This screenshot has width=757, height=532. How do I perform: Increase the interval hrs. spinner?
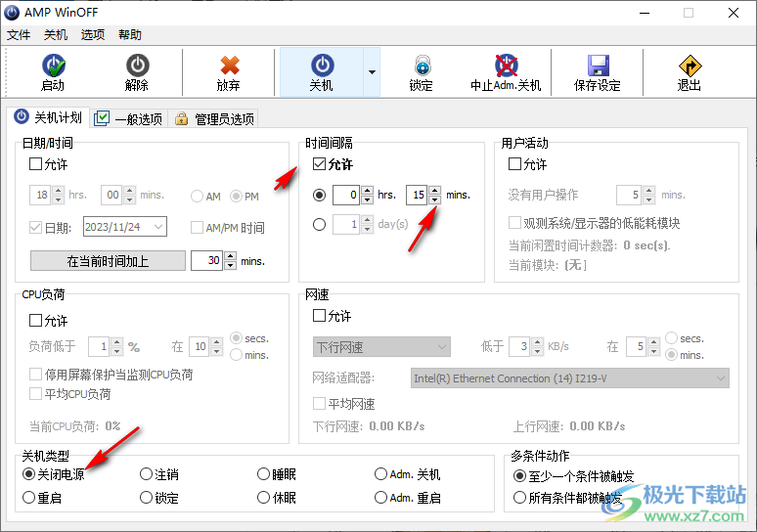tap(368, 190)
